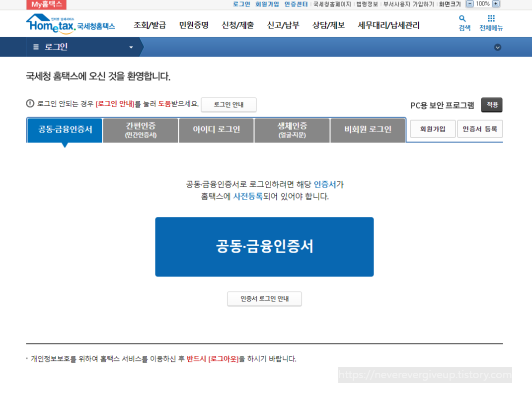Click the 로그인 안내 button

228,104
